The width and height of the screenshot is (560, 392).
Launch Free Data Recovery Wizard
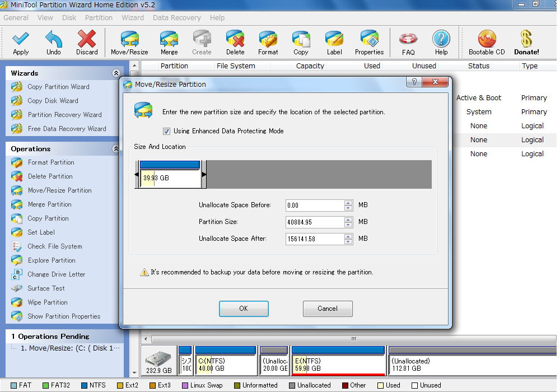(x=67, y=129)
